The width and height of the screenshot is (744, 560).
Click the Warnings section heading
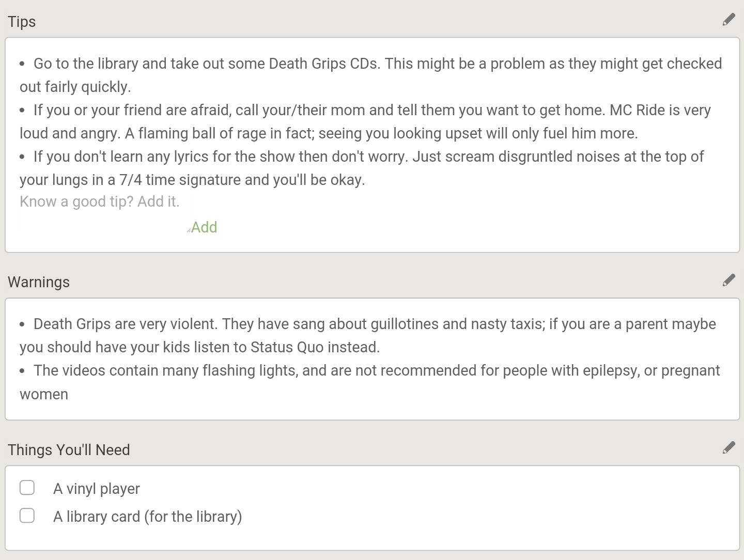coord(39,282)
